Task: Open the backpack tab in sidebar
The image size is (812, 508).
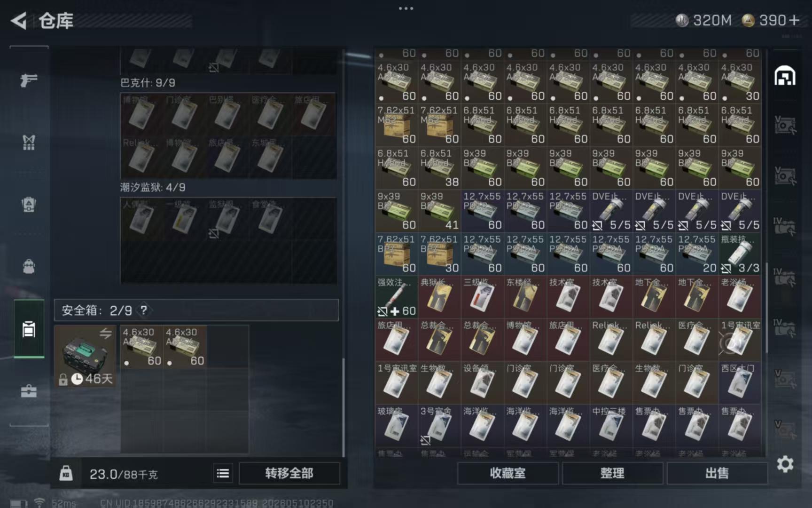Action: pyautogui.click(x=29, y=267)
